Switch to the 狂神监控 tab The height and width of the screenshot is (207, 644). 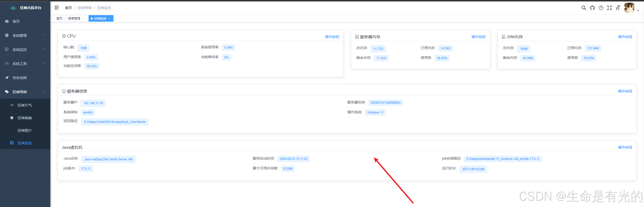tap(100, 18)
